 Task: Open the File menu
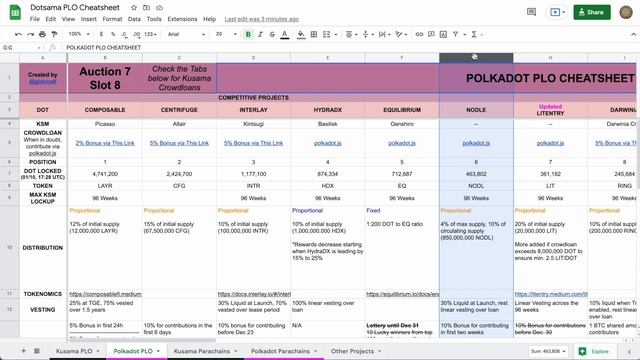click(x=35, y=19)
